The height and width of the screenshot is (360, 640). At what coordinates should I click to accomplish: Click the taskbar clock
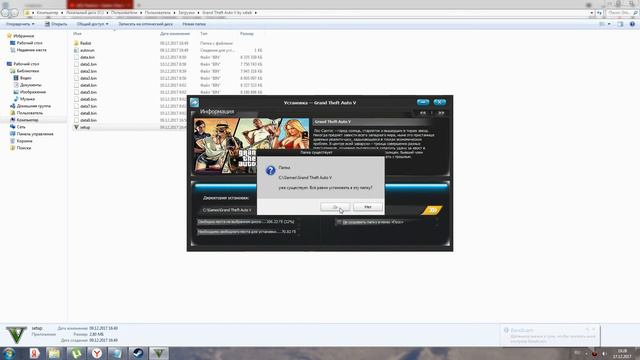[x=622, y=353]
